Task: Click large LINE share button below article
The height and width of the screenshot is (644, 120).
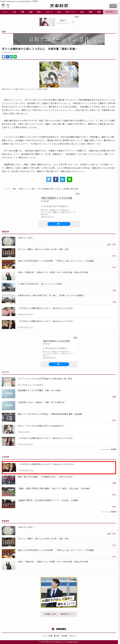Action: pos(69,179)
